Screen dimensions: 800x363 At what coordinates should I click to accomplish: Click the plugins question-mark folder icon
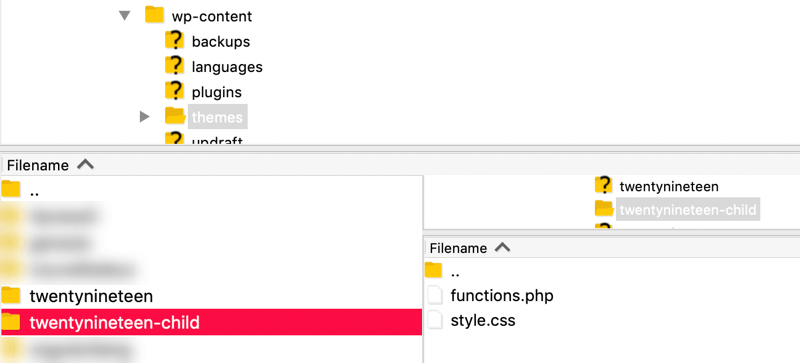click(174, 91)
